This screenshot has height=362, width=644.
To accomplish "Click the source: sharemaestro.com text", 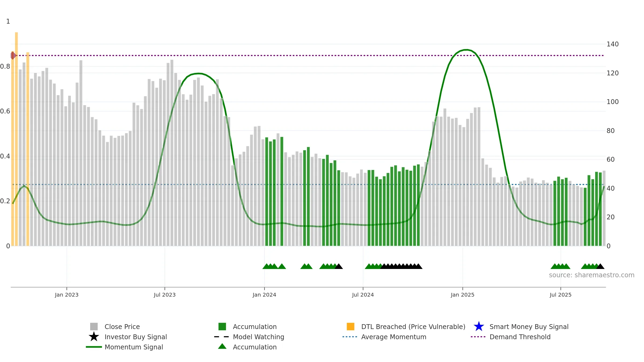I will [592, 275].
